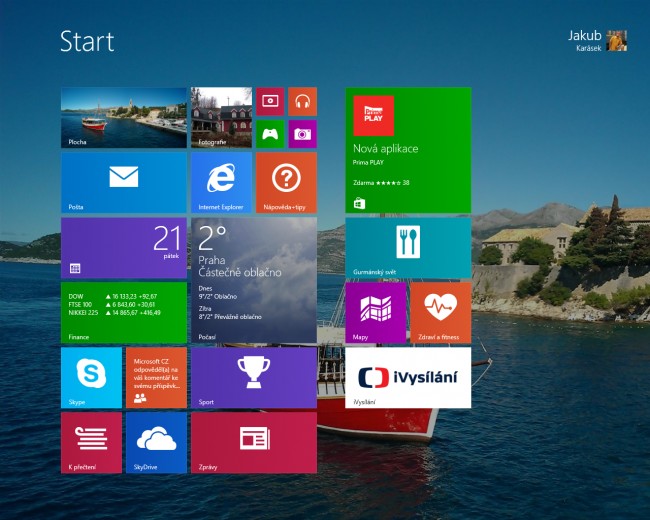The height and width of the screenshot is (520, 650).
Task: Click the 'Částečně oblačno' weather text
Action: 240,272
